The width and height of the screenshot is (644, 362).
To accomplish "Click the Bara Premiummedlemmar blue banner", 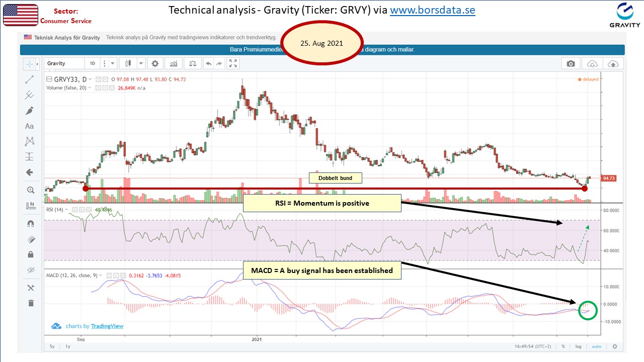I will click(322, 50).
